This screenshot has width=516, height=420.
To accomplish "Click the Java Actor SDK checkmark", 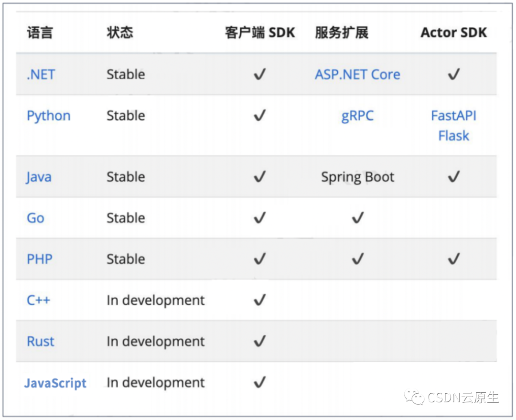I will point(453,177).
